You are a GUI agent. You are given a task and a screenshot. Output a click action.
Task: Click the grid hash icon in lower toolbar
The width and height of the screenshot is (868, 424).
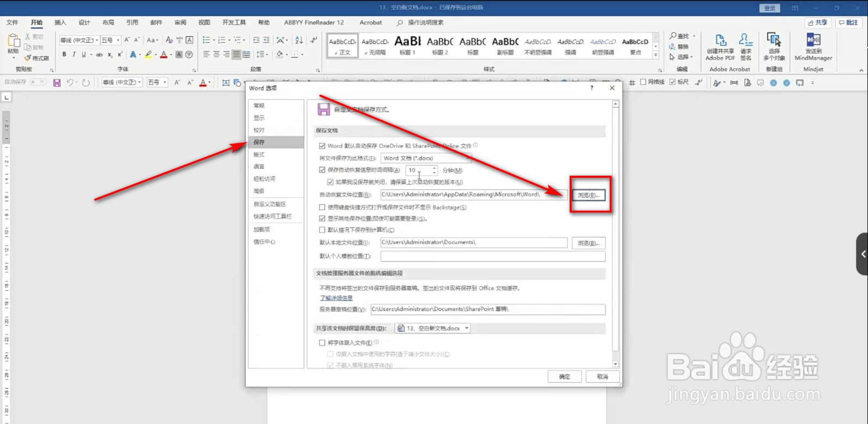click(632, 82)
